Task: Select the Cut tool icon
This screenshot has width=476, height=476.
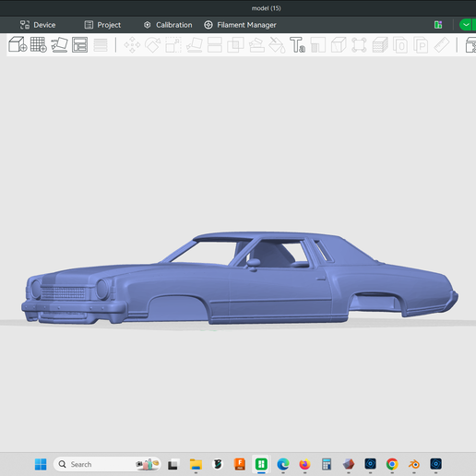Action: [215, 45]
